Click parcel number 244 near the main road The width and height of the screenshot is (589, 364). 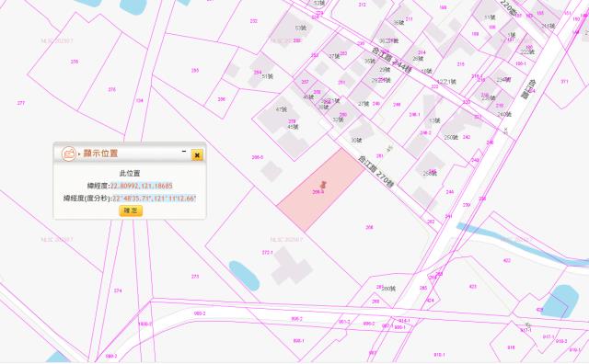[450, 192]
